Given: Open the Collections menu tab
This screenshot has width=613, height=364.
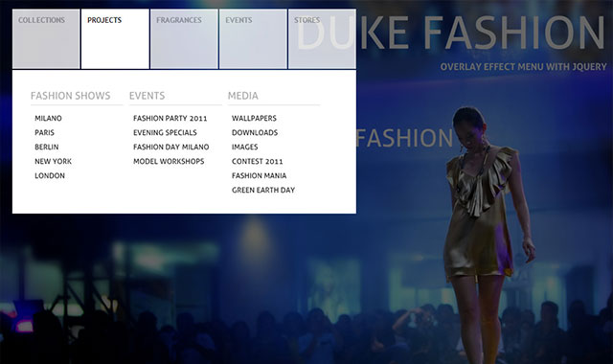Looking at the screenshot, I should click(x=46, y=39).
